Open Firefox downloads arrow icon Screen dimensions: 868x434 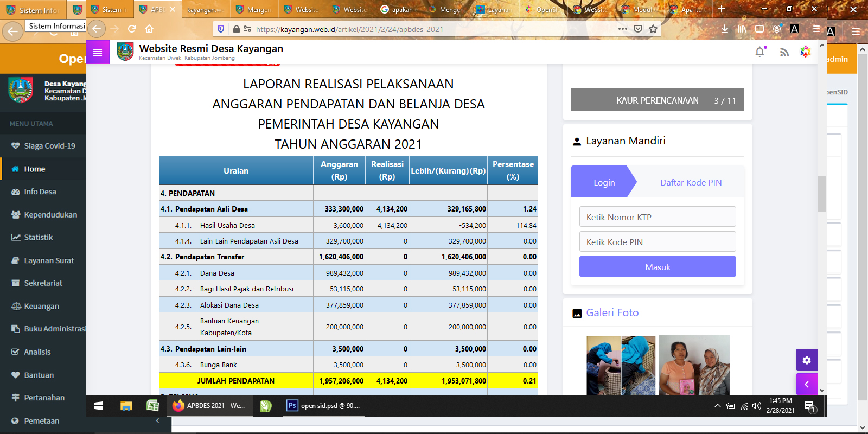coord(725,29)
